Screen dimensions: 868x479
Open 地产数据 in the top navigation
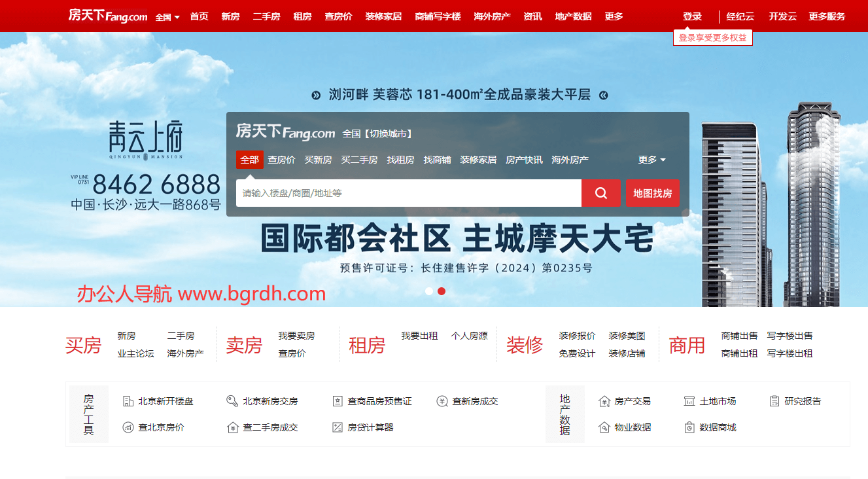pos(573,16)
